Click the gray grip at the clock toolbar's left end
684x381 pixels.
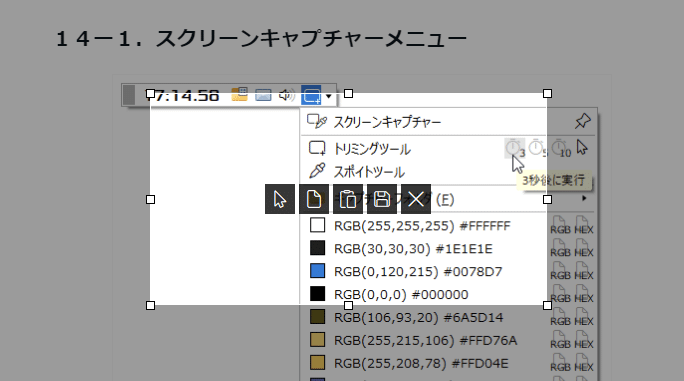(x=129, y=95)
